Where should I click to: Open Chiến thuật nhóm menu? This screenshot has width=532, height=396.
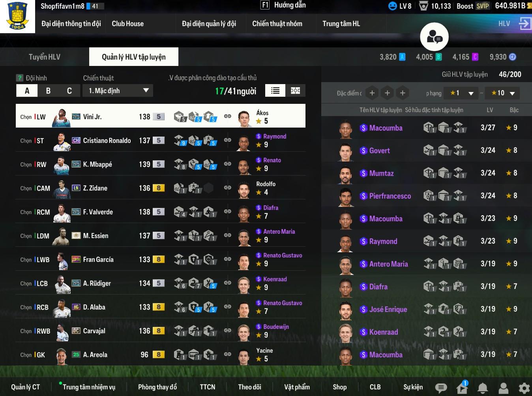tap(277, 24)
